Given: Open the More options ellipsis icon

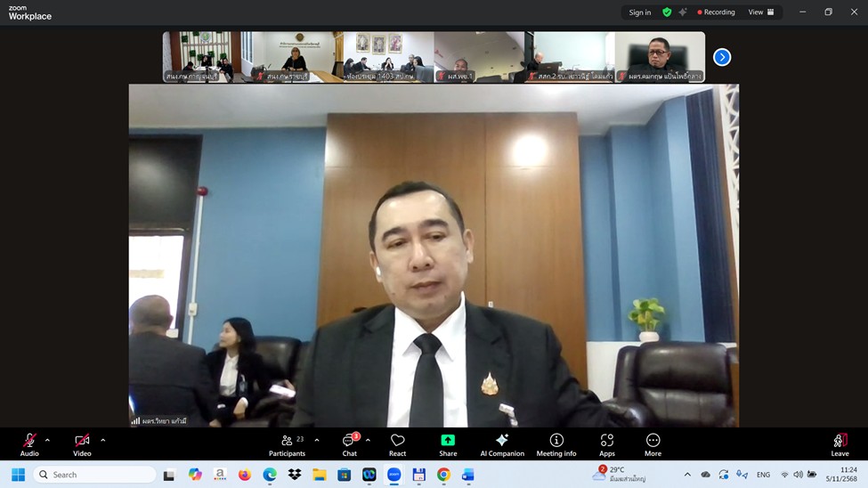Looking at the screenshot, I should pos(653,441).
